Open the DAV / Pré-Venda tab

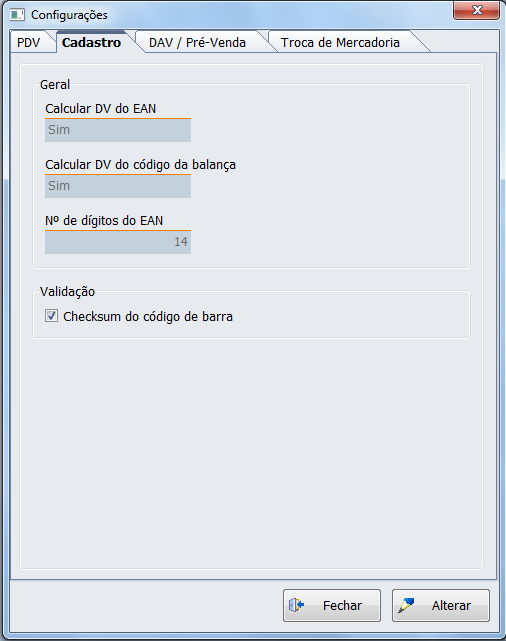coord(197,43)
